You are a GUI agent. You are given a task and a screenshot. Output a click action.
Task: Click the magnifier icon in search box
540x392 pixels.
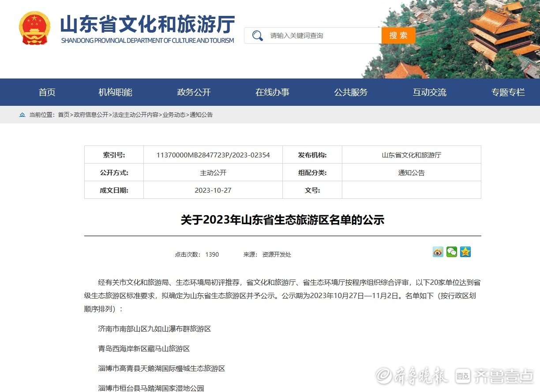click(x=258, y=36)
